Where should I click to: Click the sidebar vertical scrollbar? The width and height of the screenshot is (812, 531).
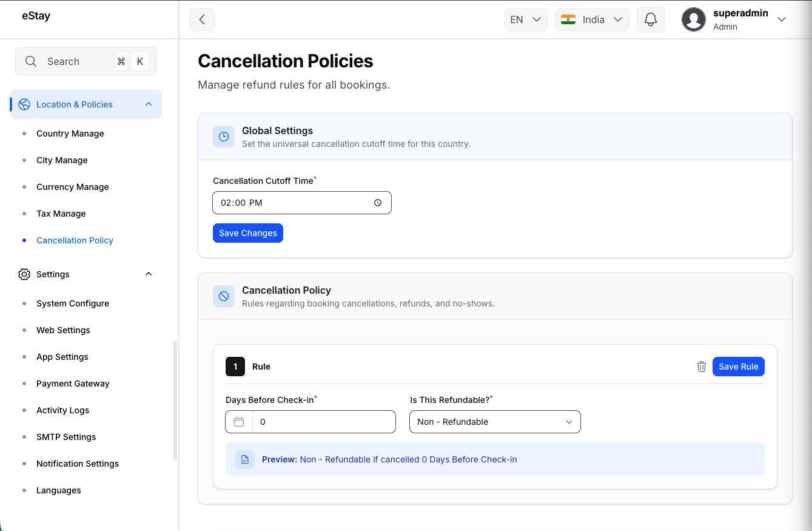175,401
